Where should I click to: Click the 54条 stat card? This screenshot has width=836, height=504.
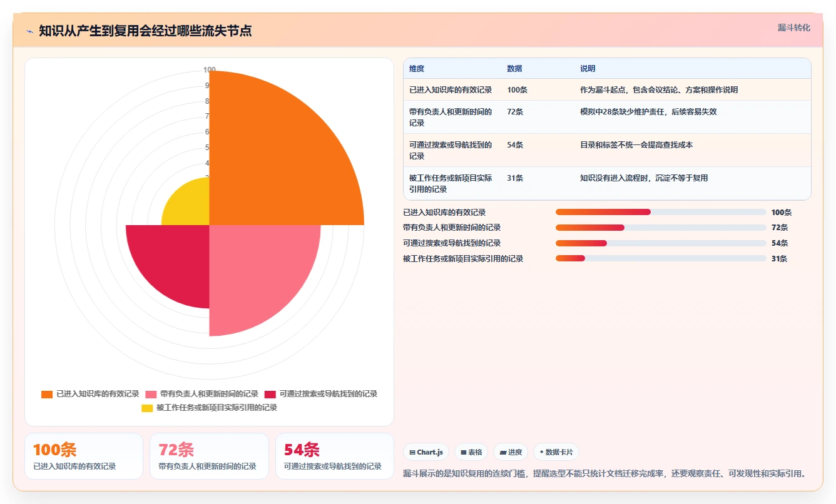tap(335, 456)
